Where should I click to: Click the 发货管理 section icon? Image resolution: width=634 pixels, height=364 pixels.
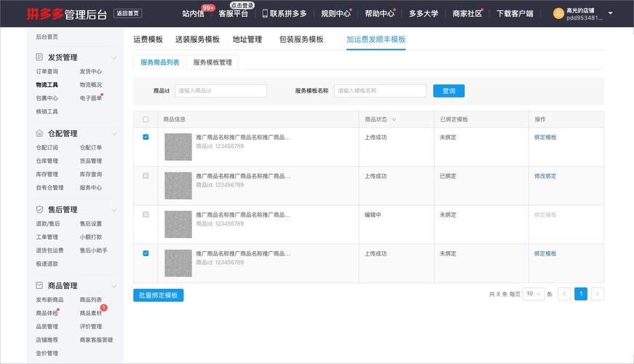39,57
